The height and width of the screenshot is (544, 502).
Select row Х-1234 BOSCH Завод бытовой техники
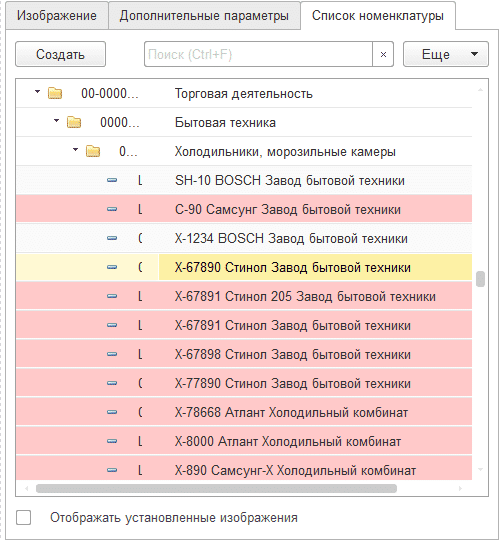[244, 238]
